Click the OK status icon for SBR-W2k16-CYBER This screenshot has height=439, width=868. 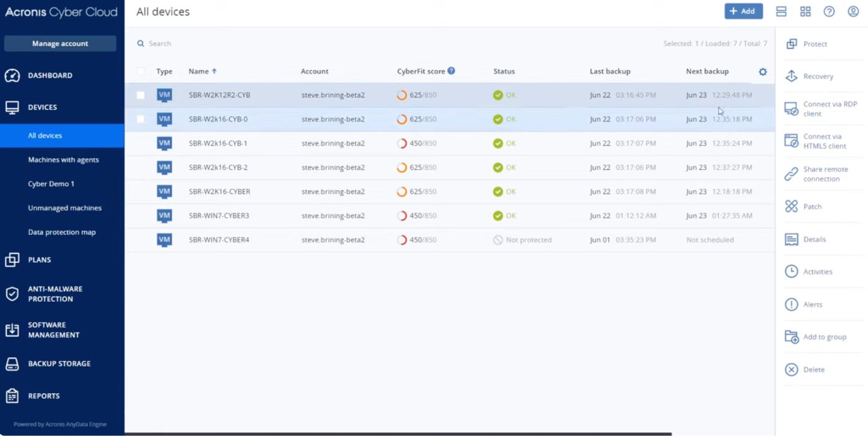tap(498, 192)
